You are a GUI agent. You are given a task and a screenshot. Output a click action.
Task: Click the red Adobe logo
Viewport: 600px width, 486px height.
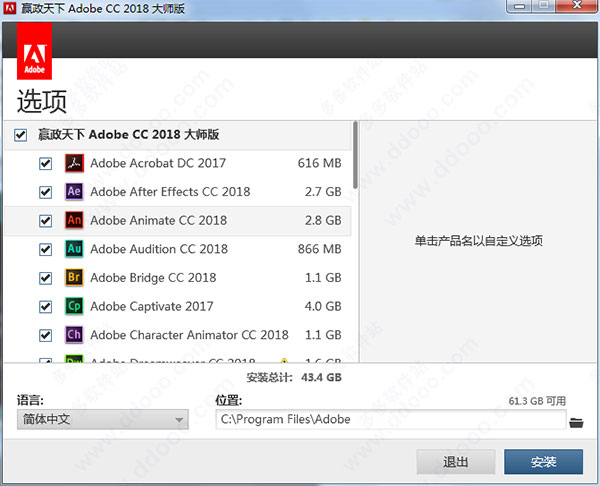click(34, 51)
